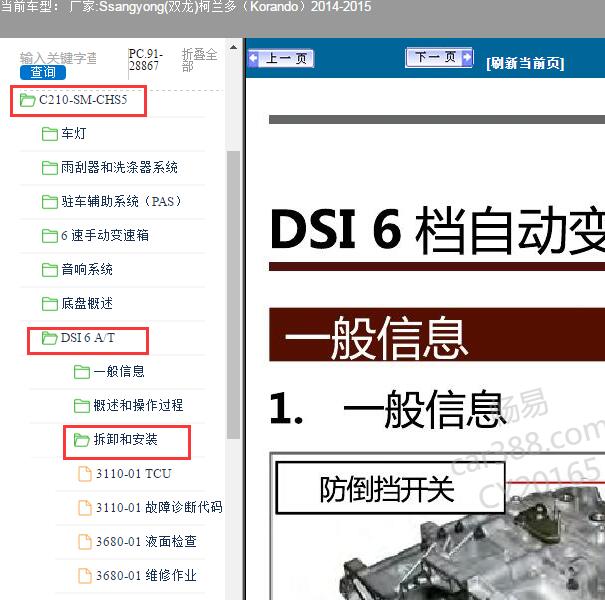Click the left arrow on 上一页 button
The height and width of the screenshot is (600, 605).
point(253,59)
